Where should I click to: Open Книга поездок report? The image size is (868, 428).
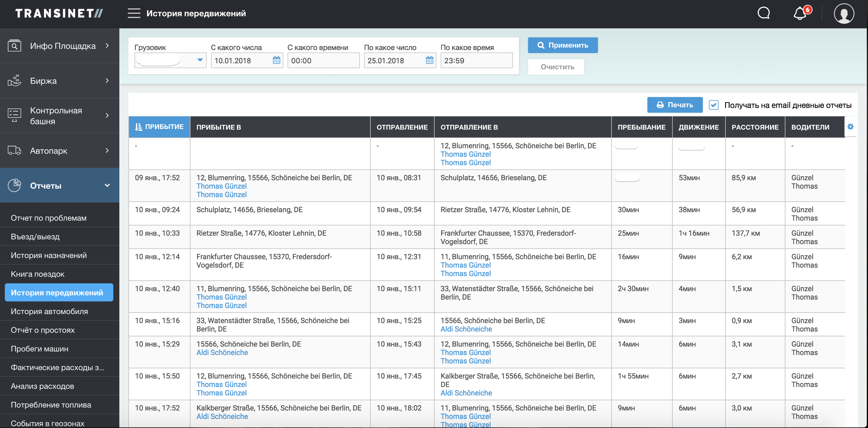[x=38, y=274]
